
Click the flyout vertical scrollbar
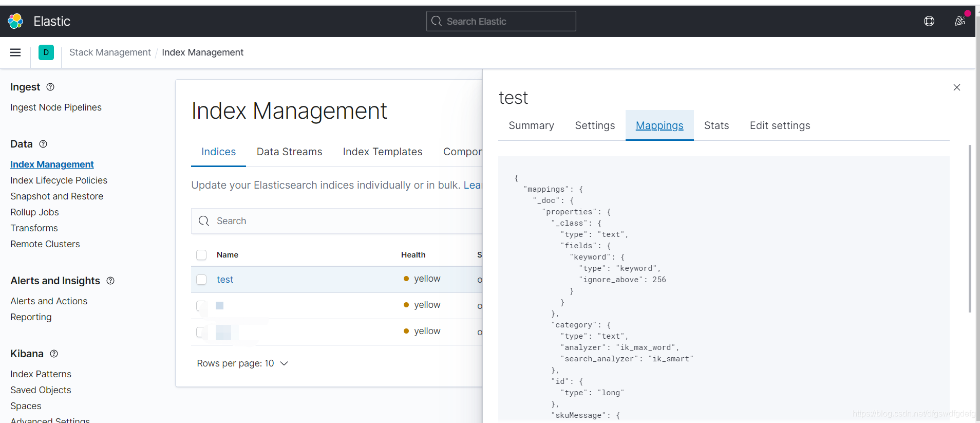tap(970, 229)
